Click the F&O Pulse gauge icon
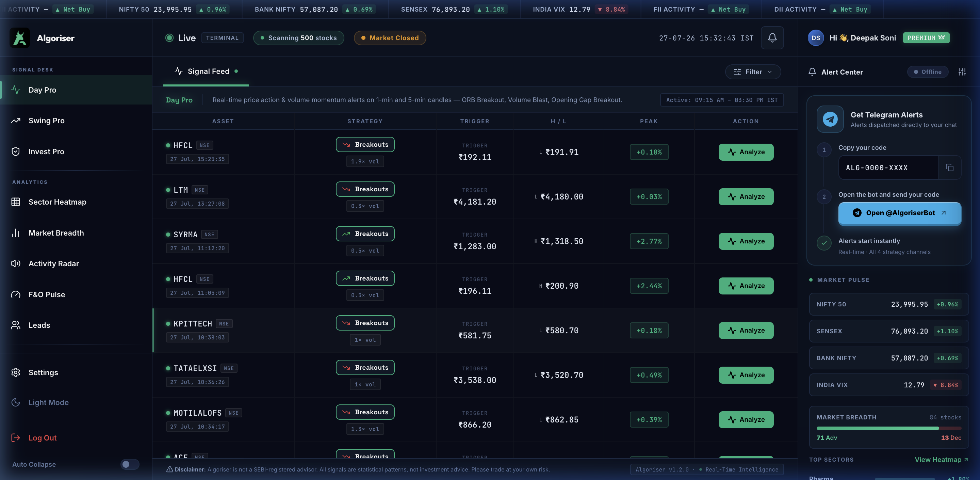 (16, 294)
